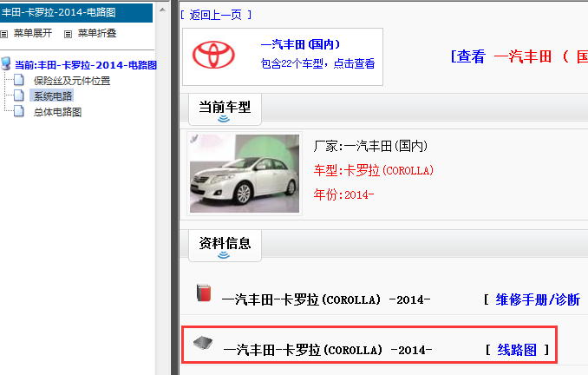The width and height of the screenshot is (588, 375).
Task: Click 包含22个车型,点击查看 link
Action: pos(318,63)
